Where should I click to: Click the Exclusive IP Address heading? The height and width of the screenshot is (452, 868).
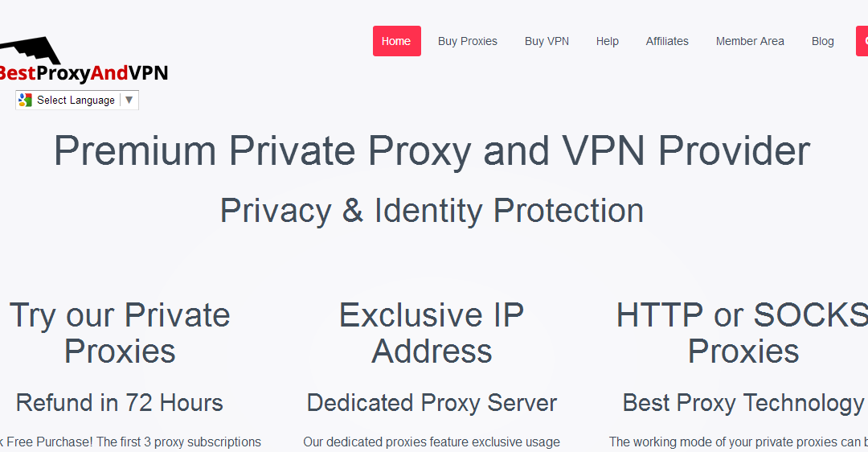point(432,333)
